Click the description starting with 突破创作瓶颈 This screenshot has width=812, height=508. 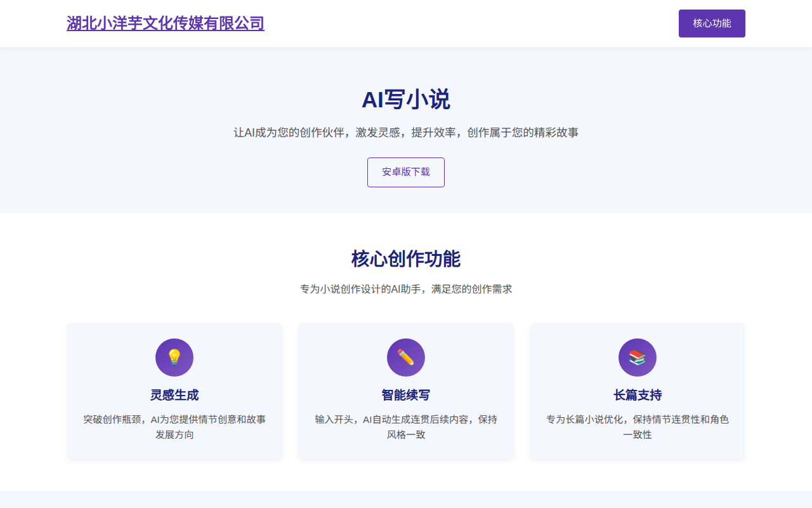pos(174,427)
